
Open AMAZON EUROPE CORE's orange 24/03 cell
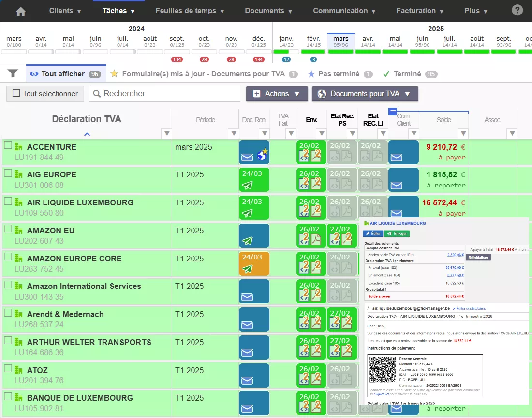click(254, 263)
